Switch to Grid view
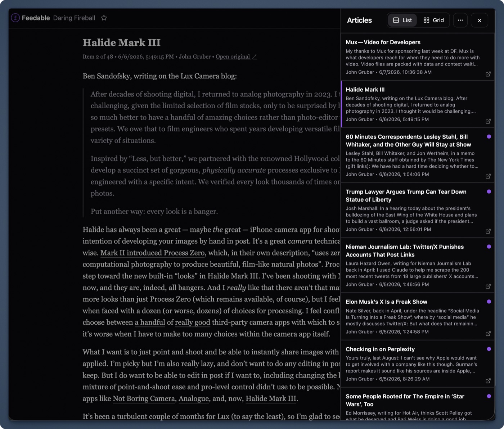 pos(433,20)
